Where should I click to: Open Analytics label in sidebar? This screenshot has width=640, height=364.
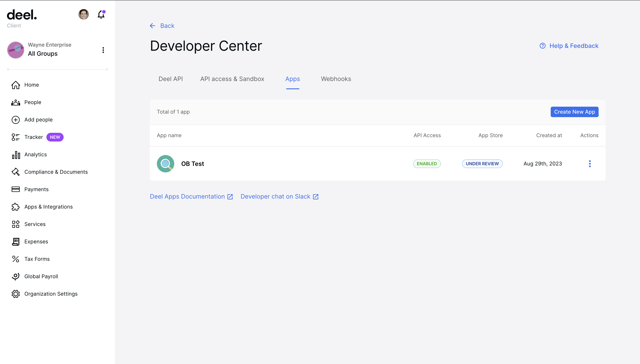click(x=36, y=155)
